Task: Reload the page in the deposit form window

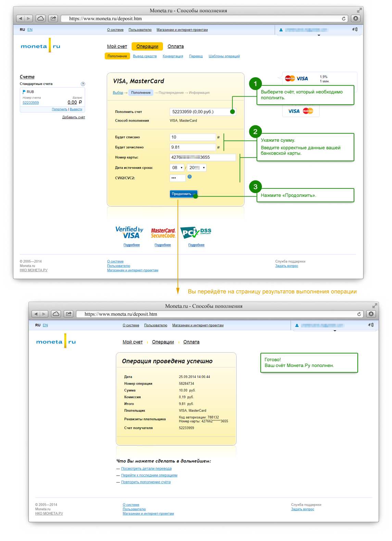Action: pos(343,18)
